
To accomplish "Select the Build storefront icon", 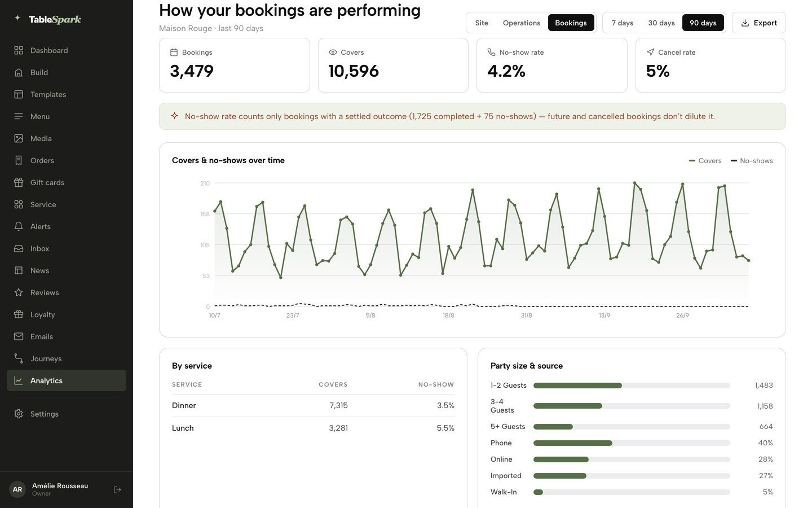I will point(19,72).
